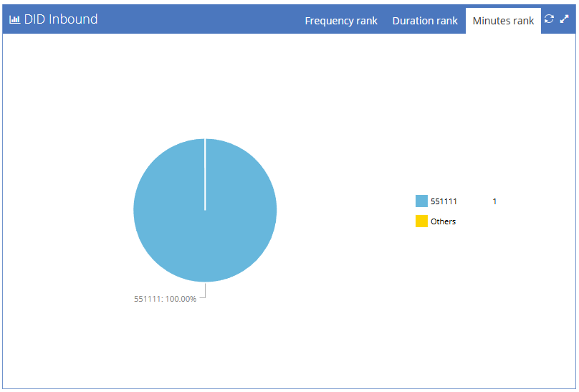Toggle the blue 551111 legend swatch

[x=421, y=201]
